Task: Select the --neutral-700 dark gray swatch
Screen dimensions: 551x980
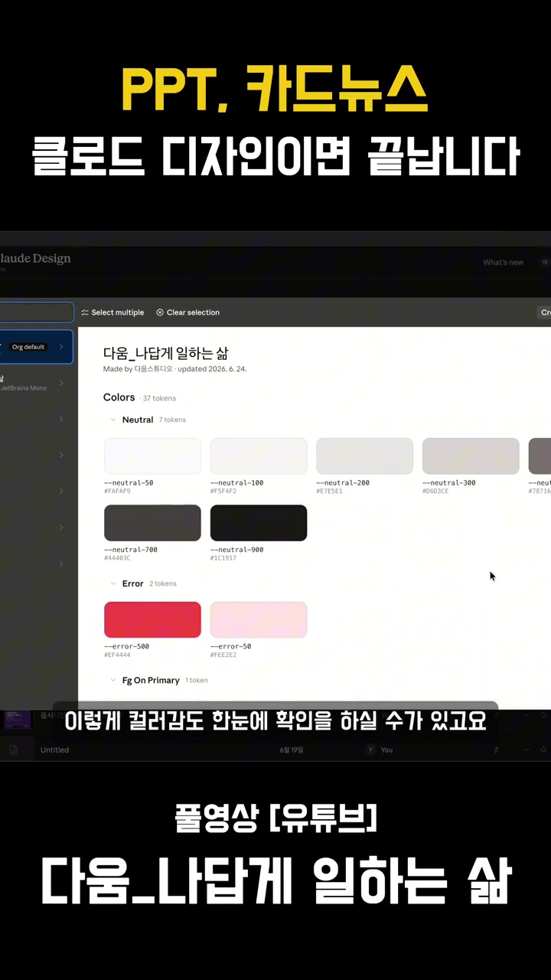Action: (152, 523)
